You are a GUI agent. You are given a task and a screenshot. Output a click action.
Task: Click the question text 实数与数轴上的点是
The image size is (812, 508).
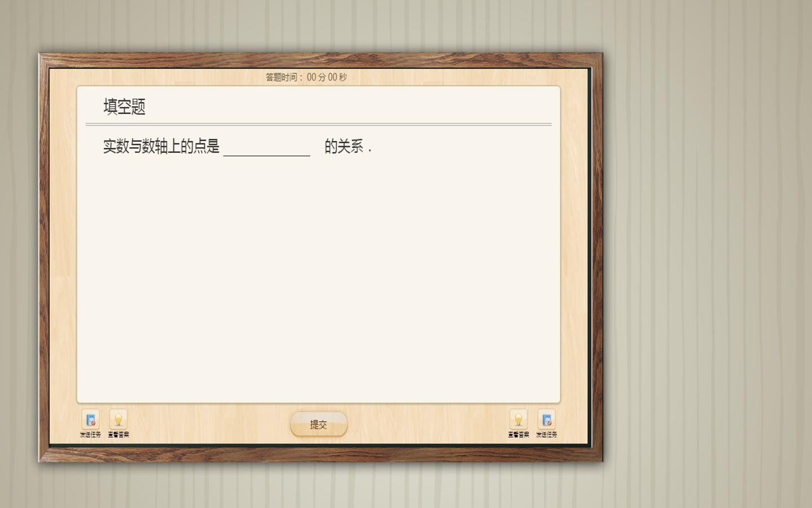tap(161, 147)
